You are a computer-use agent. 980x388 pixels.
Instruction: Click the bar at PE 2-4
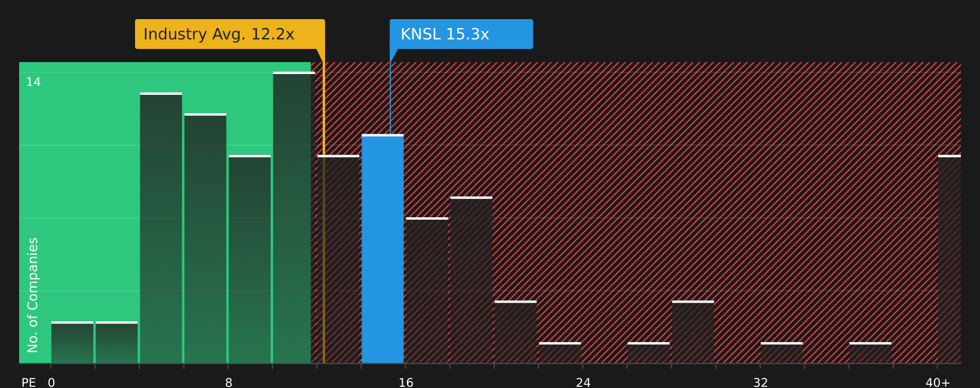click(x=117, y=343)
